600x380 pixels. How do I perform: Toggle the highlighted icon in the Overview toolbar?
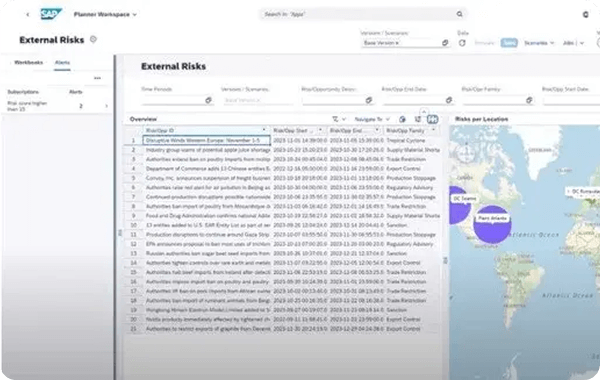(432, 119)
